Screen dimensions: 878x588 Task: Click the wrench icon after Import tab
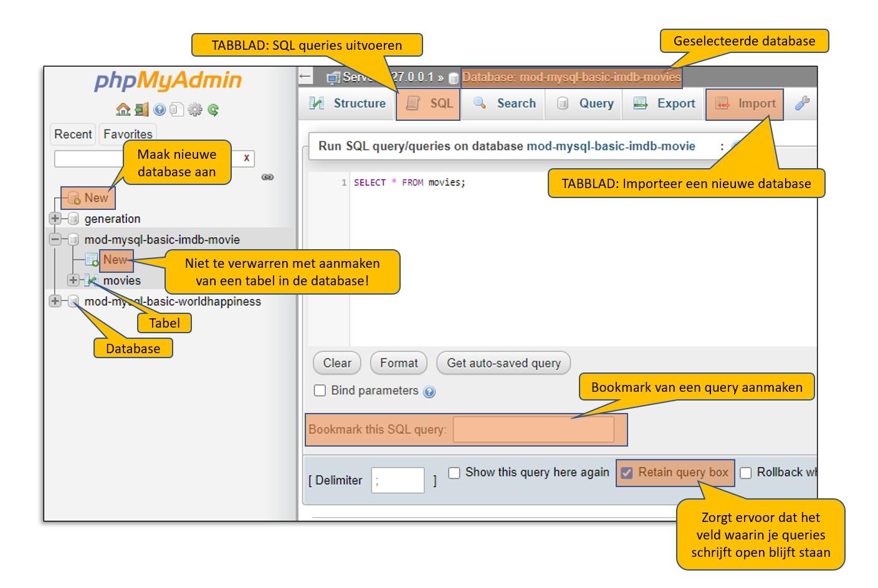pyautogui.click(x=803, y=103)
